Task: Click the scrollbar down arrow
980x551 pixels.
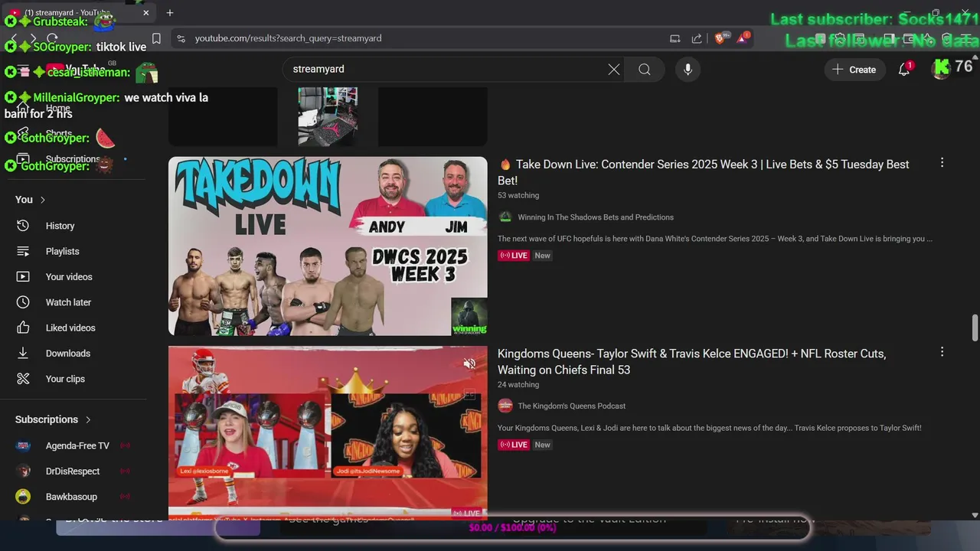Action: coord(975,516)
